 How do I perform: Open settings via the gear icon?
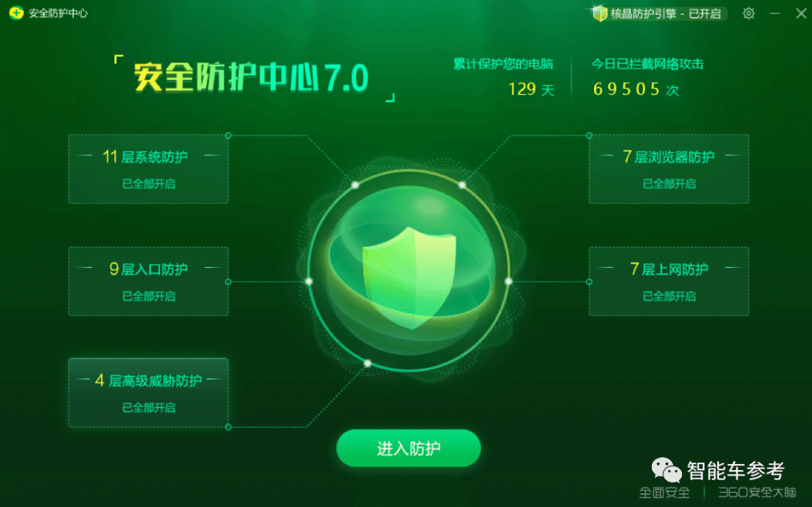pos(748,14)
